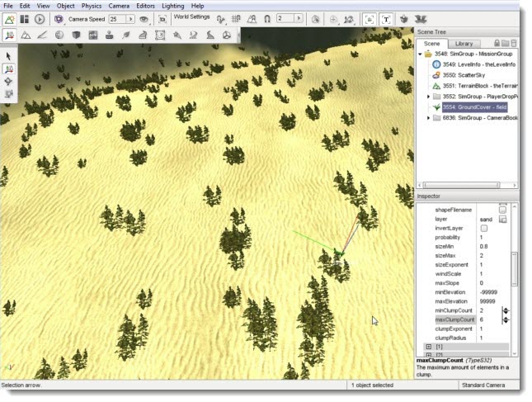
Task: Click the Play Game button in toolbar
Action: pyautogui.click(x=40, y=18)
